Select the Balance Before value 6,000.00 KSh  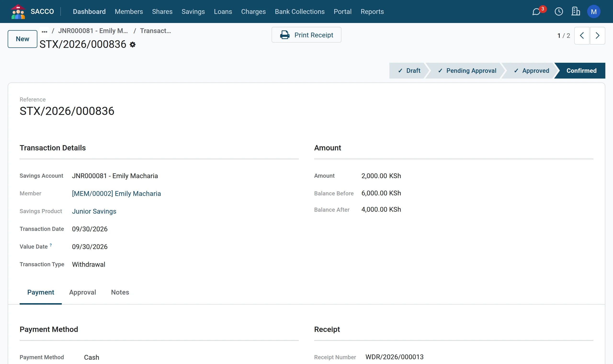[381, 193]
